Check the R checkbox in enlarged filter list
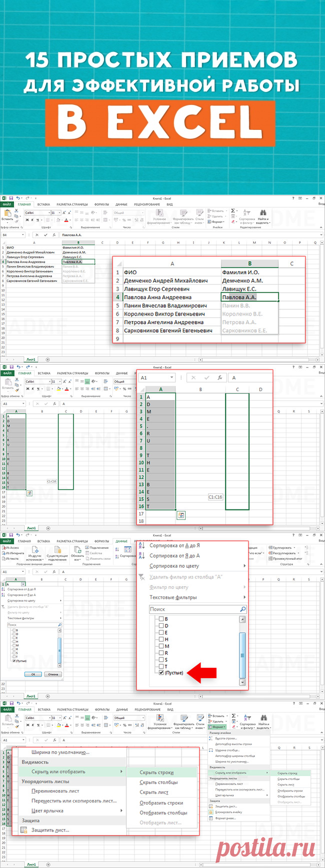This screenshot has width=325, height=868. click(161, 653)
